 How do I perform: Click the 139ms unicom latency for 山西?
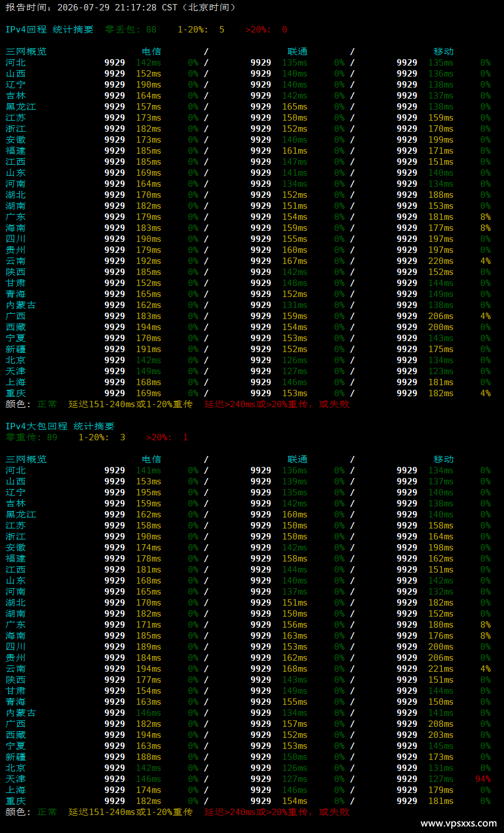click(x=295, y=481)
